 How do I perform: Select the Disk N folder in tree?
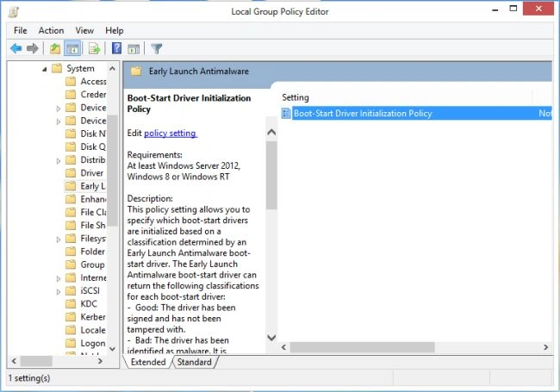pyautogui.click(x=93, y=134)
